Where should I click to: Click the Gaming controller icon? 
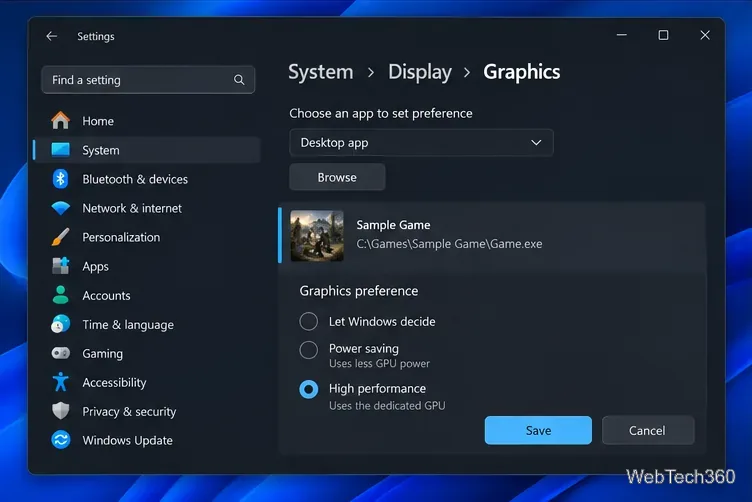pyautogui.click(x=60, y=353)
